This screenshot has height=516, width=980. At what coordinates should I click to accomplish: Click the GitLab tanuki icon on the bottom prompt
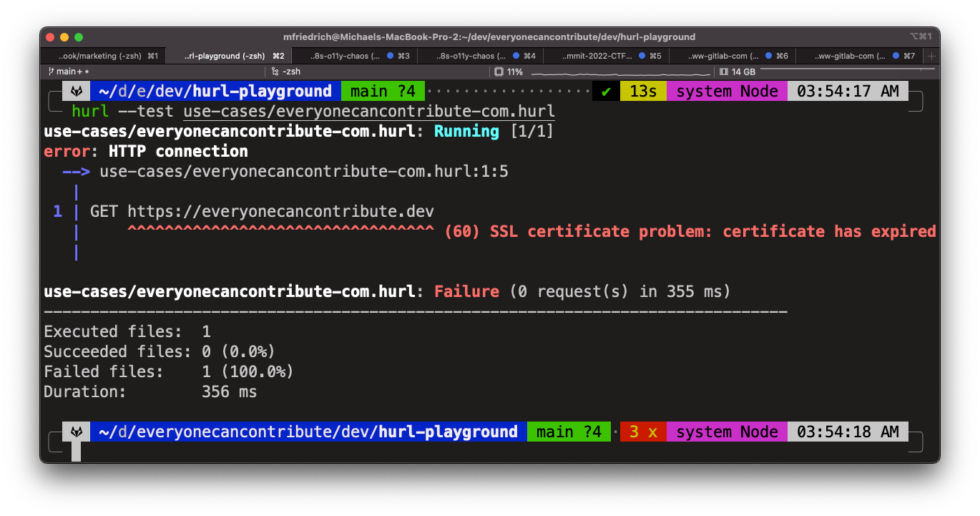78,431
